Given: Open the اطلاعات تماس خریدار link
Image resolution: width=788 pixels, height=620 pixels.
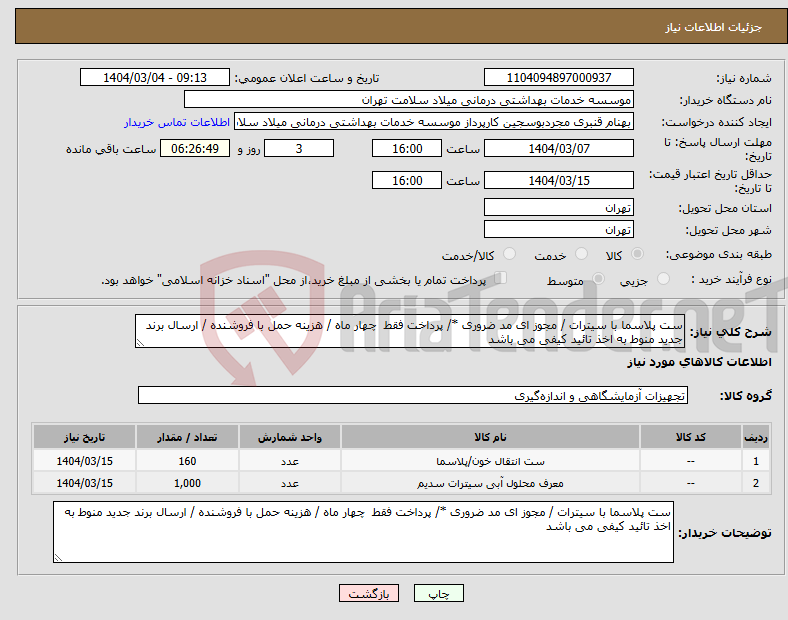Looking at the screenshot, I should pyautogui.click(x=177, y=122).
